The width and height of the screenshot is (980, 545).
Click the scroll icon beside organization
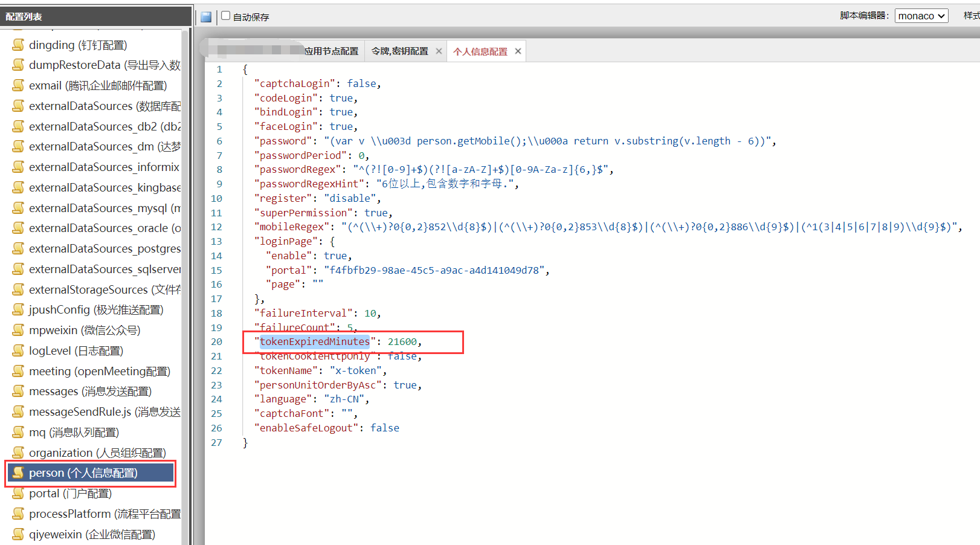[19, 453]
